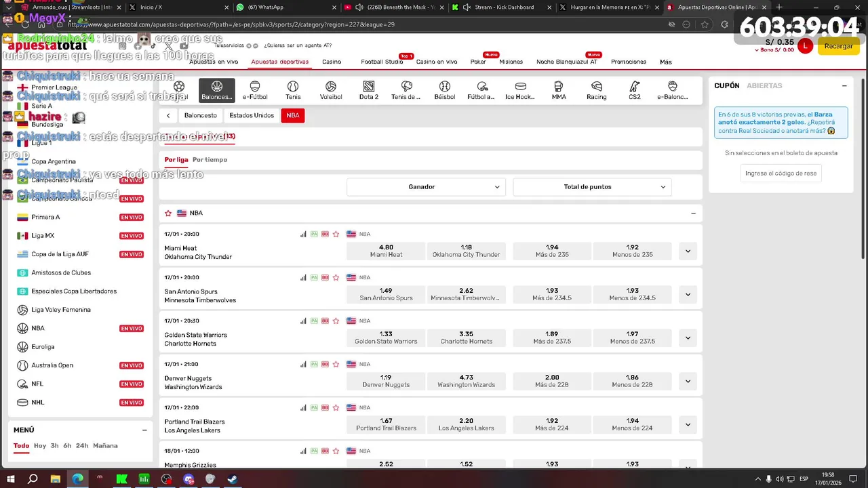The image size is (868, 488).
Task: Open the Barza Real Sociedad promo banner
Action: (781, 123)
